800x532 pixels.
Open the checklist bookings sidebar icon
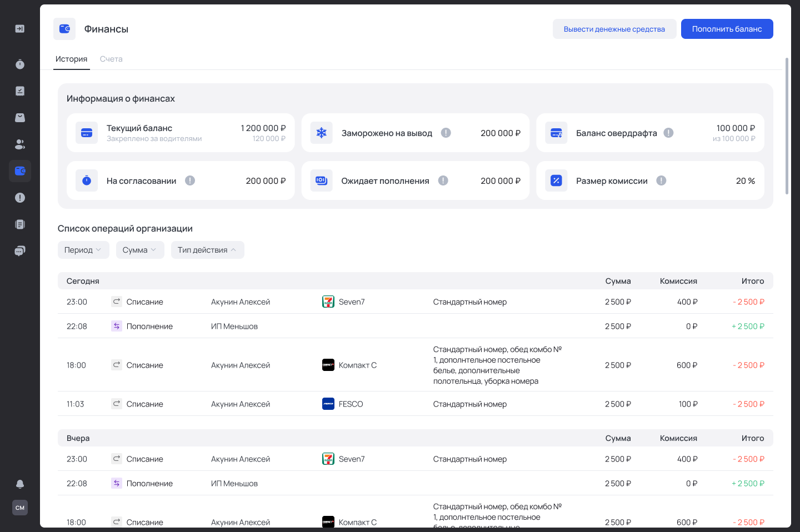20,91
